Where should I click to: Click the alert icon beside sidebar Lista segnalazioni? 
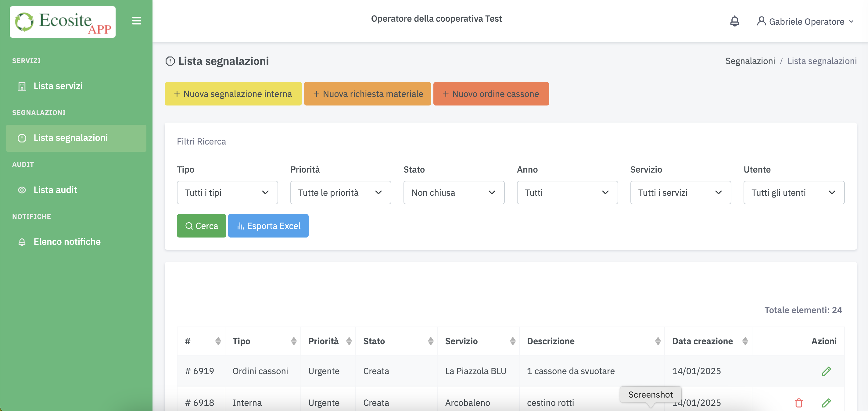pos(22,138)
